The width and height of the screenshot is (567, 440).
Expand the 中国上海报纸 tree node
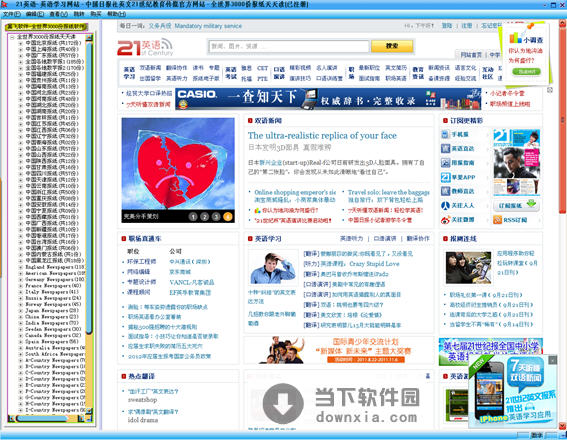click(21, 49)
